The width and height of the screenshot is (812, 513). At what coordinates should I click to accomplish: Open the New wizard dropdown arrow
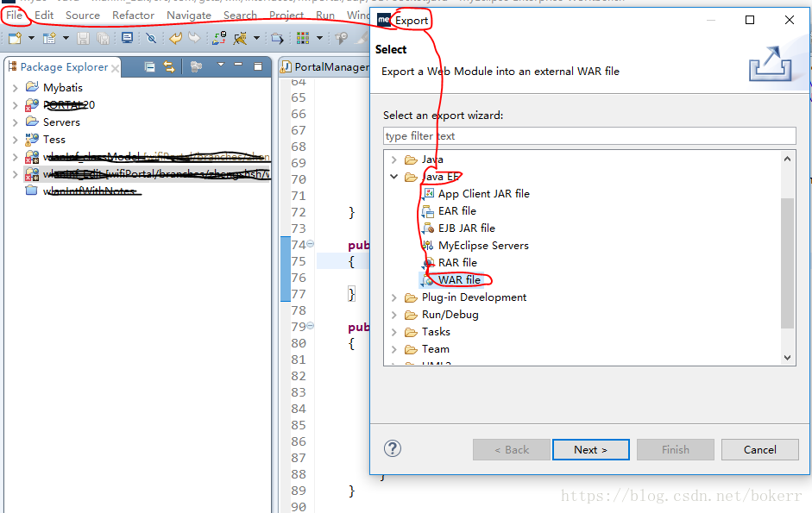(x=31, y=38)
